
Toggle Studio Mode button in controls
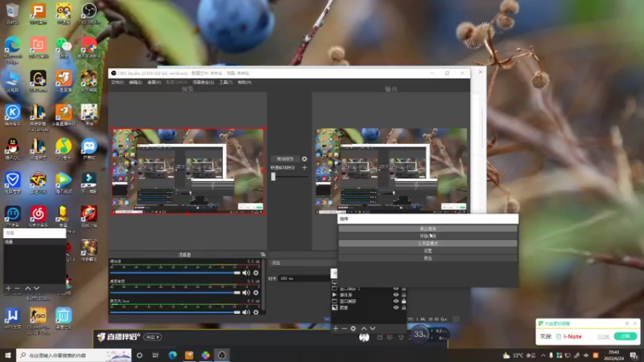point(427,244)
